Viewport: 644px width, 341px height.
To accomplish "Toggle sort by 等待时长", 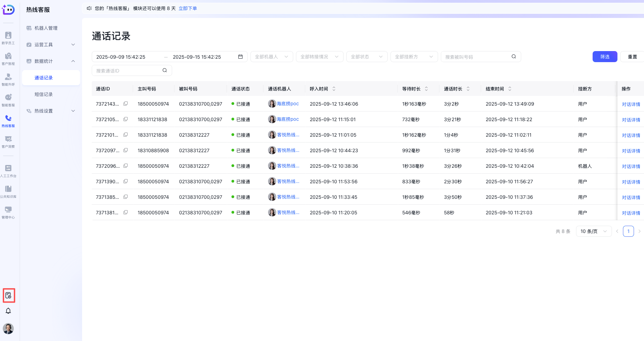I will click(426, 88).
